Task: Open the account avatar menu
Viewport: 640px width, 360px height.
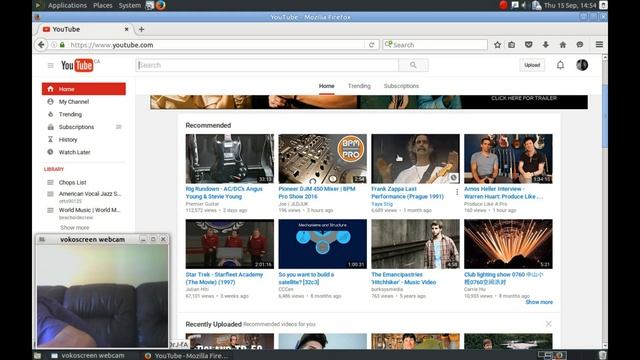Action: 582,65
